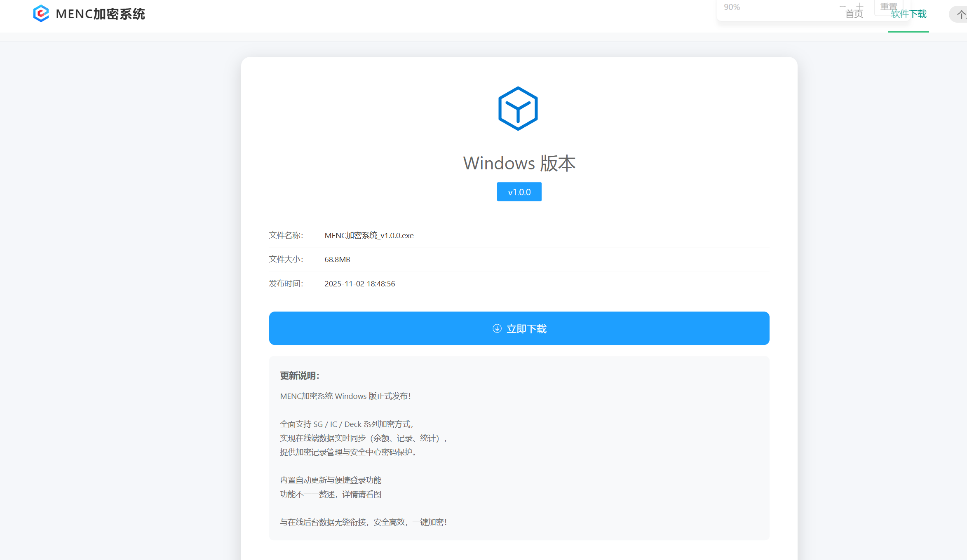Click the 更新说明 heading
The height and width of the screenshot is (560, 967).
(300, 376)
